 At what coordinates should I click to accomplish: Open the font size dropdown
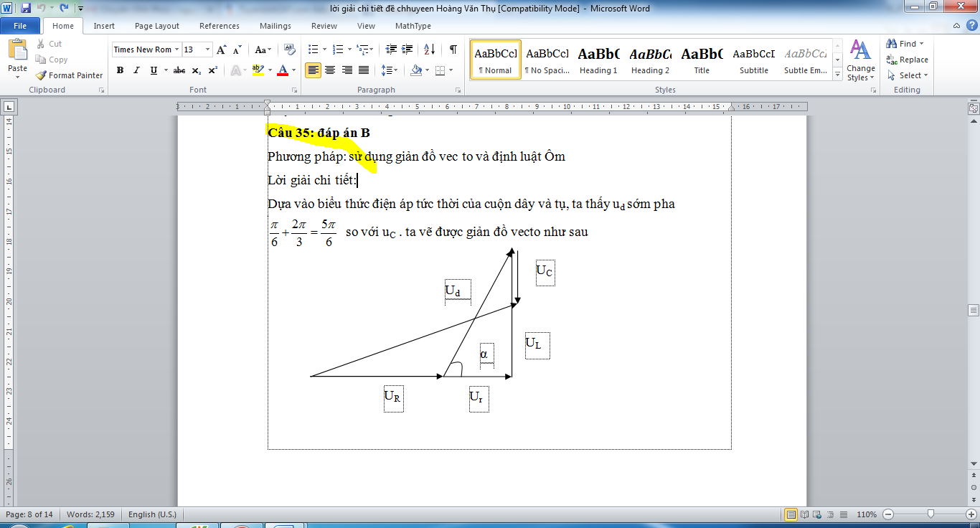(208, 49)
